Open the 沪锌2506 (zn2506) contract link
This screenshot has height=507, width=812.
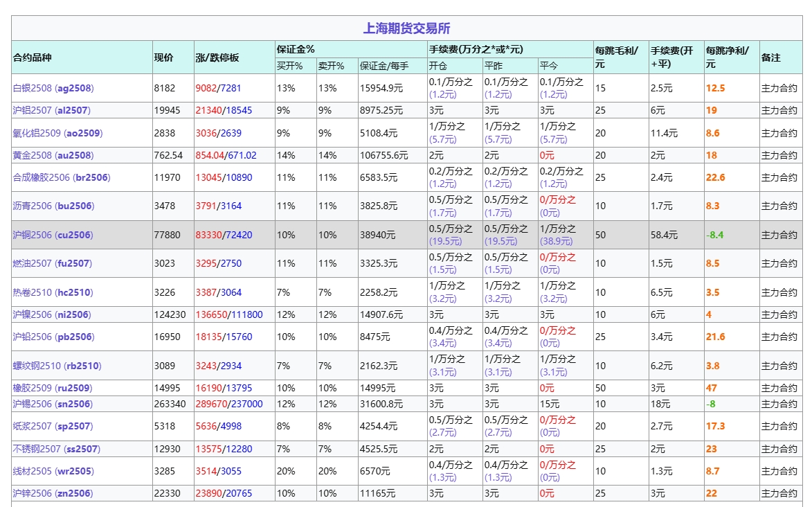coord(53,494)
